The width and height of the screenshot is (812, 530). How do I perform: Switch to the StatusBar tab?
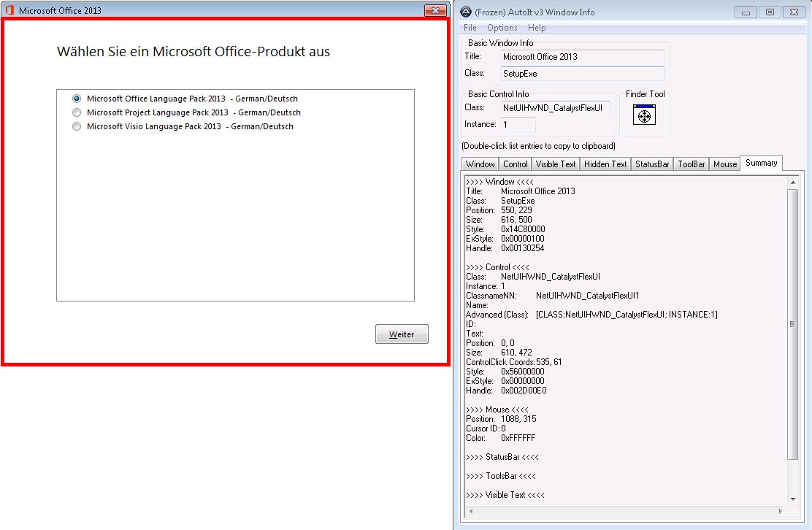coord(652,164)
